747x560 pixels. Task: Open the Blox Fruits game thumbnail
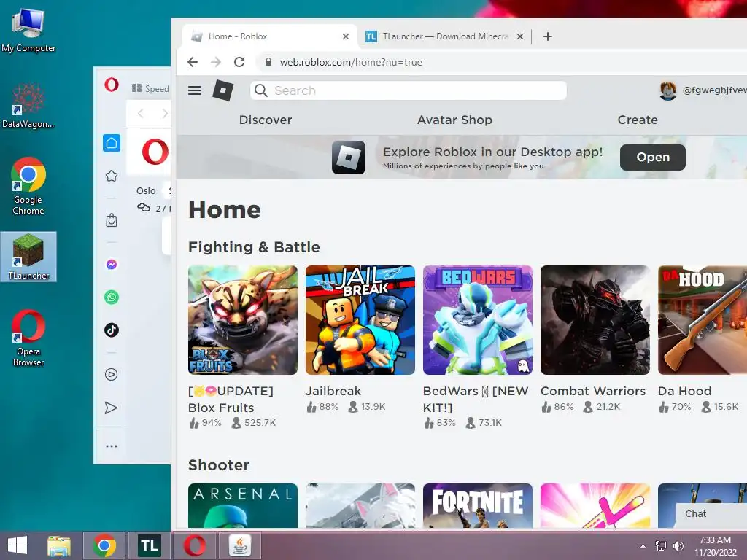tap(243, 320)
